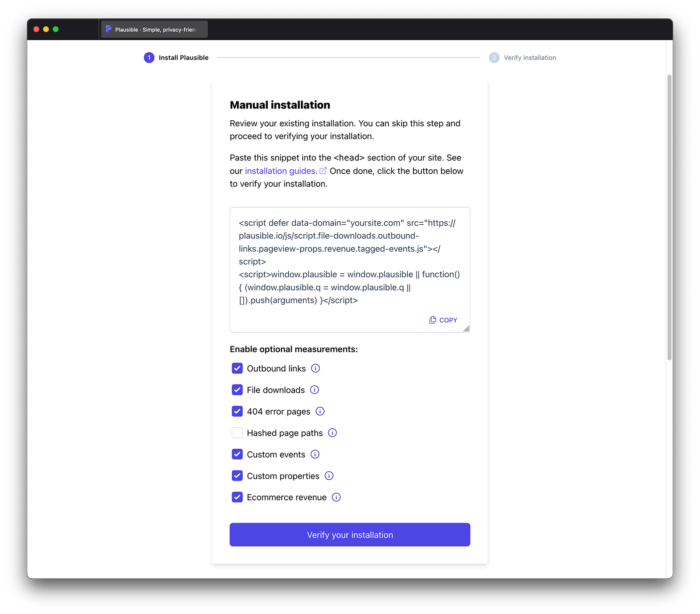Click step 1 circle icon

pyautogui.click(x=149, y=58)
